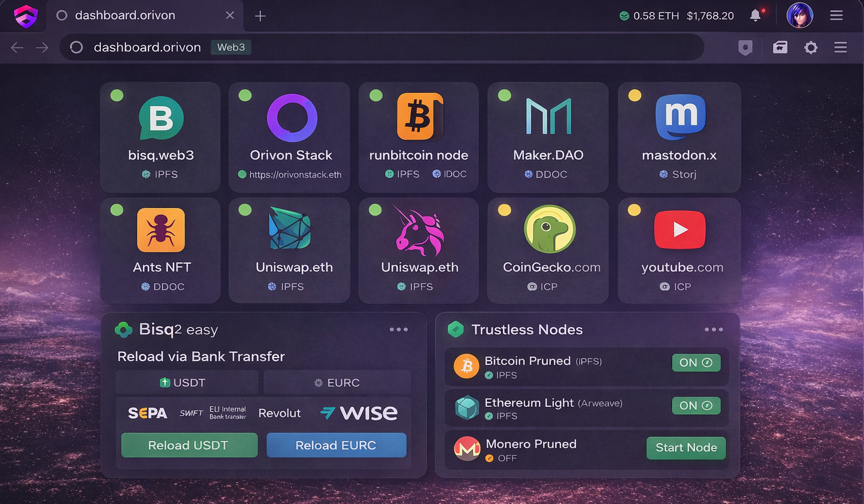Screen dimensions: 864x504
Task: Click the notification bell icon
Action: pos(756,16)
